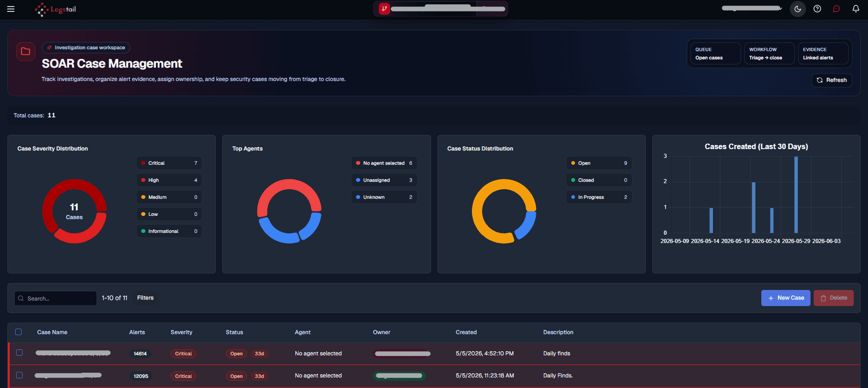The width and height of the screenshot is (868, 388).
Task: Click the 1-10 of 11 pagination text
Action: tap(115, 298)
